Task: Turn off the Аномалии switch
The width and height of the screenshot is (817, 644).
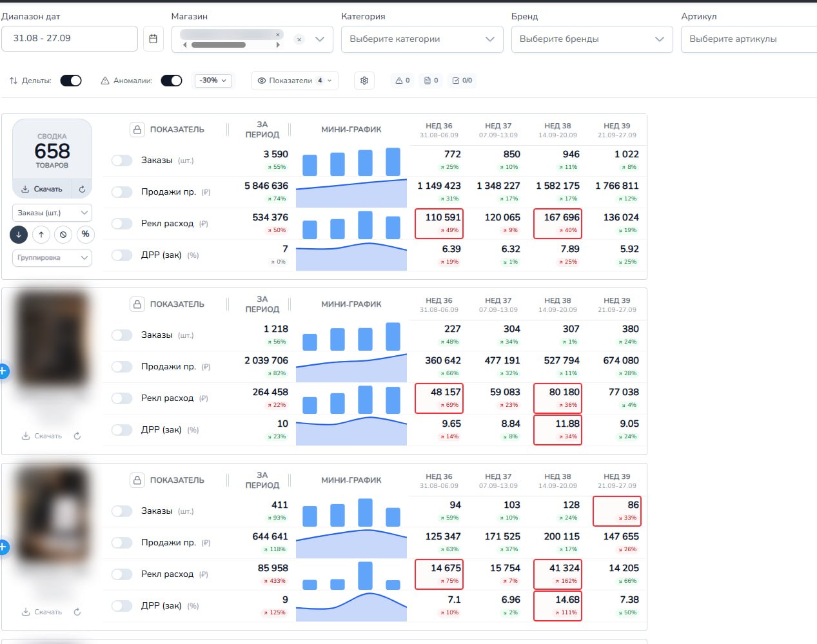Action: click(x=172, y=81)
